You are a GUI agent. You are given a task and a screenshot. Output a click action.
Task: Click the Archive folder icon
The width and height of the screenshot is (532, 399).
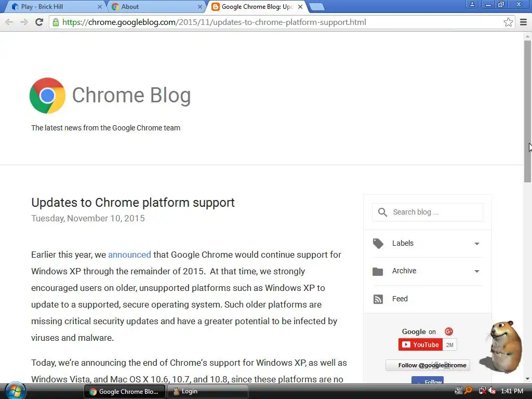378,271
